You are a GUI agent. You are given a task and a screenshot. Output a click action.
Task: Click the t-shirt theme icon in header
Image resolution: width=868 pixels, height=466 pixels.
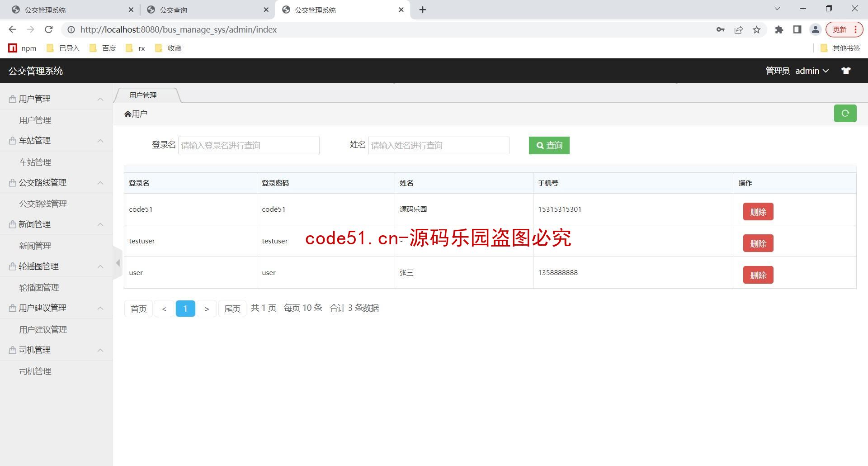tap(846, 71)
